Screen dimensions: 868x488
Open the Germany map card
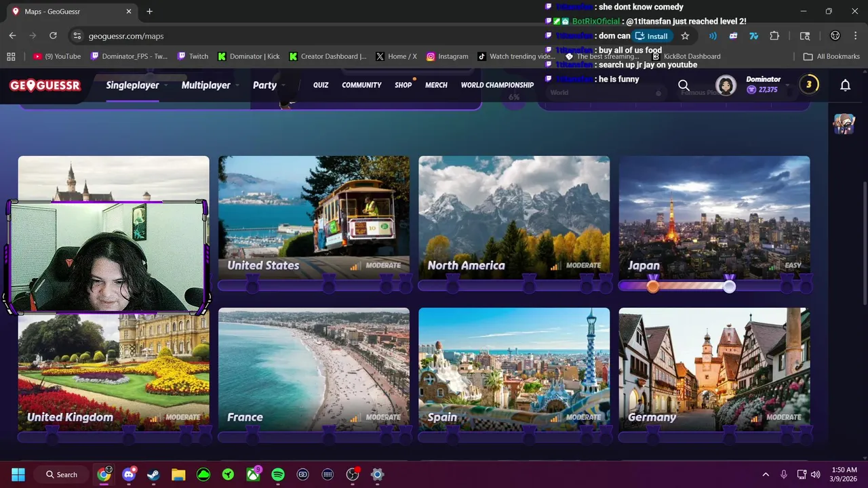tap(714, 369)
